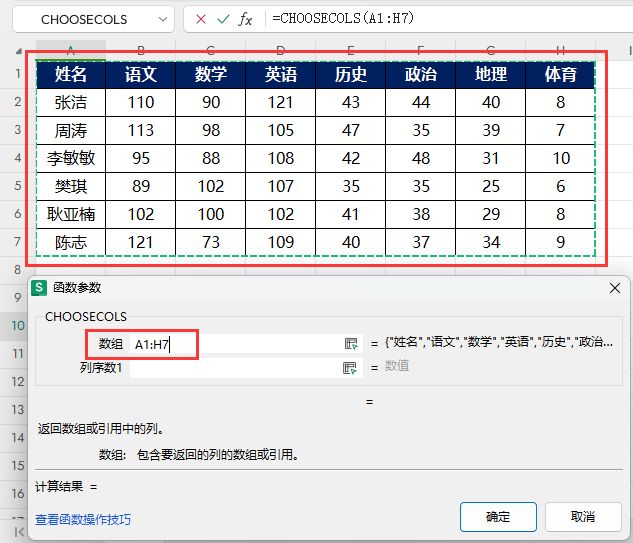Select 张洁's 政治 score 44

coord(421,103)
